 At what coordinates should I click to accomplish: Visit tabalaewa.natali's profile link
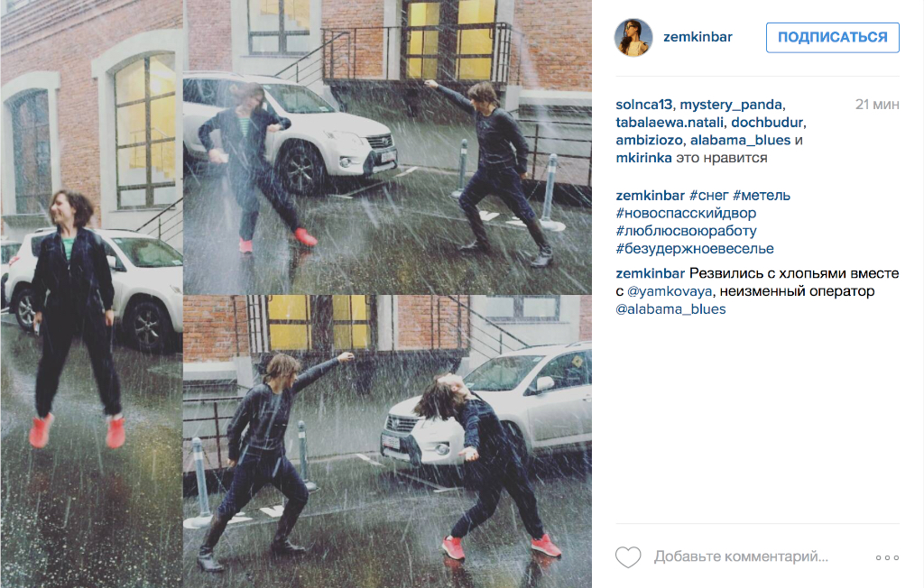(x=670, y=122)
